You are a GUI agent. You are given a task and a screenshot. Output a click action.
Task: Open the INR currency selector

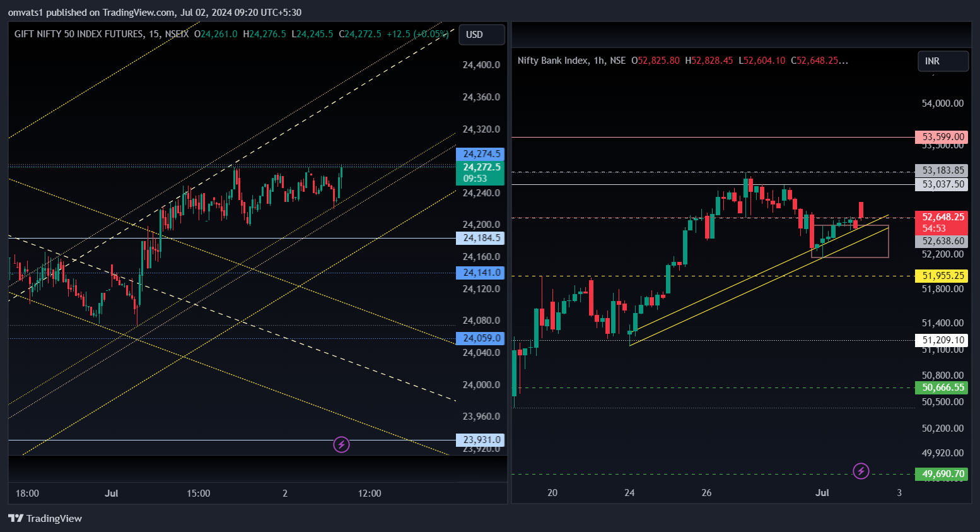943,61
